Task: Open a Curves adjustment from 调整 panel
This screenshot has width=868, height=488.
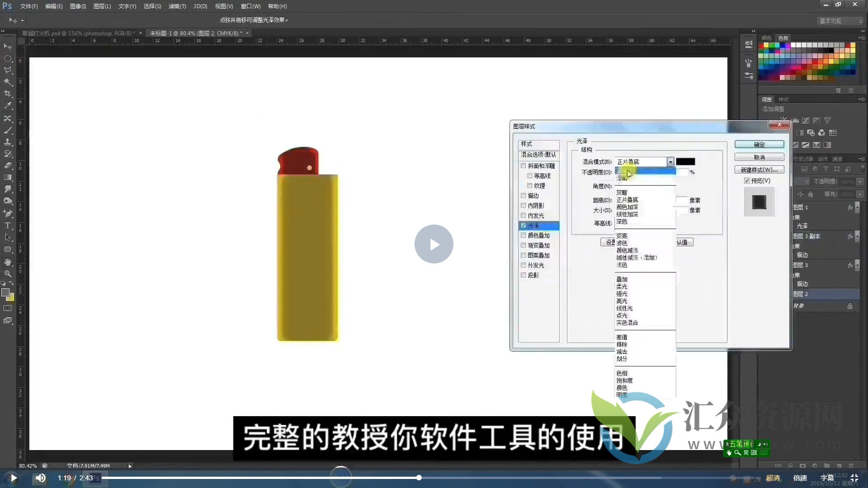Action: coord(806,120)
